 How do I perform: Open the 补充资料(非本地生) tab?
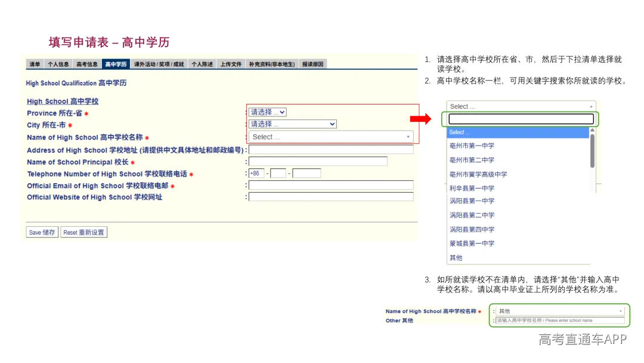pos(272,64)
